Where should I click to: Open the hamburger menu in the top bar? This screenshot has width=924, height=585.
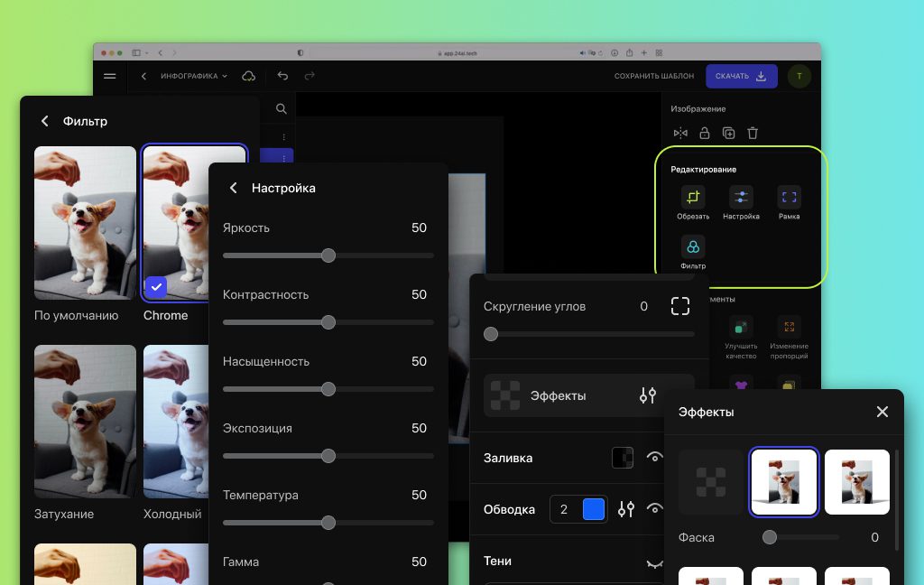(109, 76)
